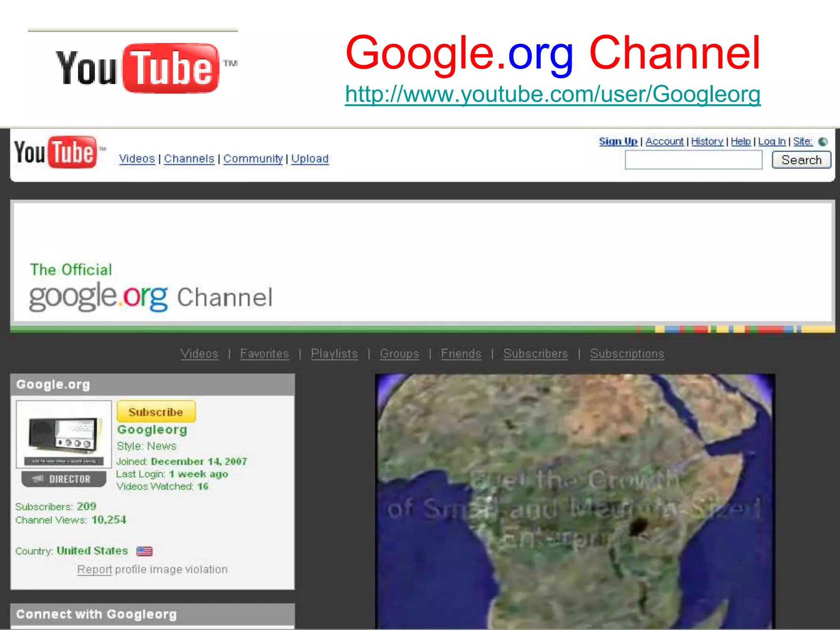Click the Subscribers 209 count
Viewport: 840px width, 630px height.
point(56,507)
